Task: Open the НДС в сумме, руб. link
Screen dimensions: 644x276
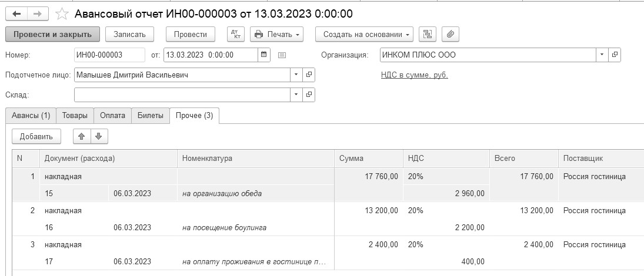Action: 415,75
